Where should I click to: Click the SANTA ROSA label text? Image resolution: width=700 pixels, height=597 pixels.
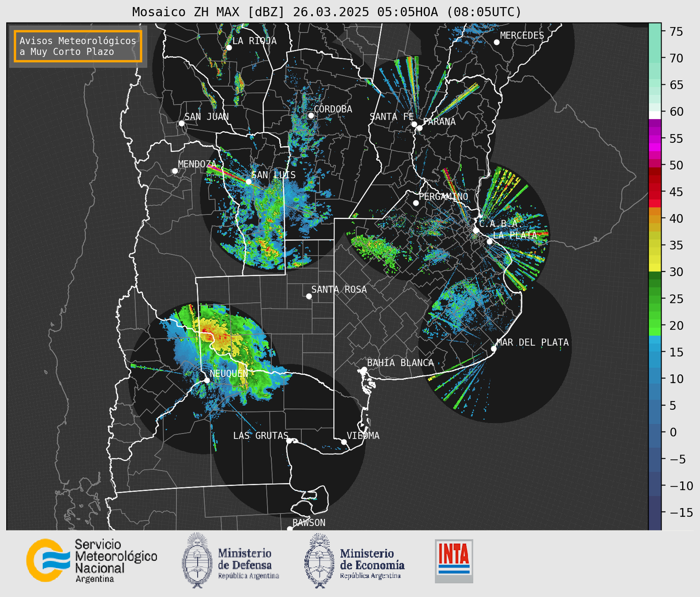339,289
